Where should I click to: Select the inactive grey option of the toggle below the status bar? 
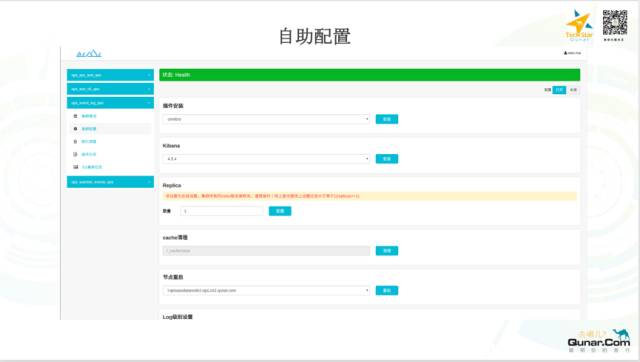(573, 90)
